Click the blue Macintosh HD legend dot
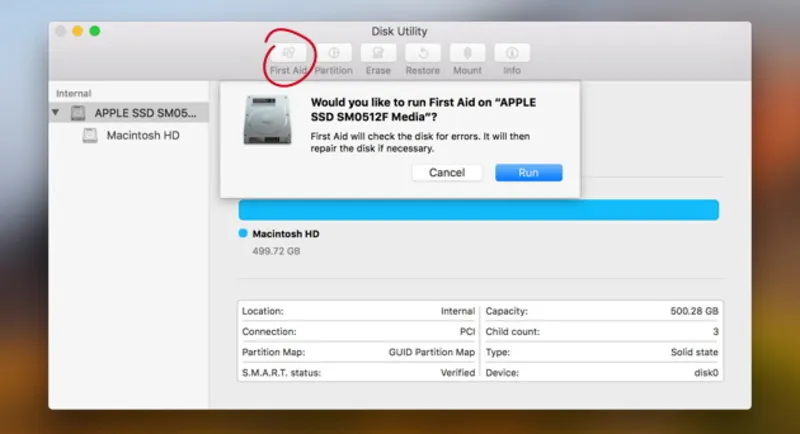This screenshot has height=434, width=800. point(243,233)
